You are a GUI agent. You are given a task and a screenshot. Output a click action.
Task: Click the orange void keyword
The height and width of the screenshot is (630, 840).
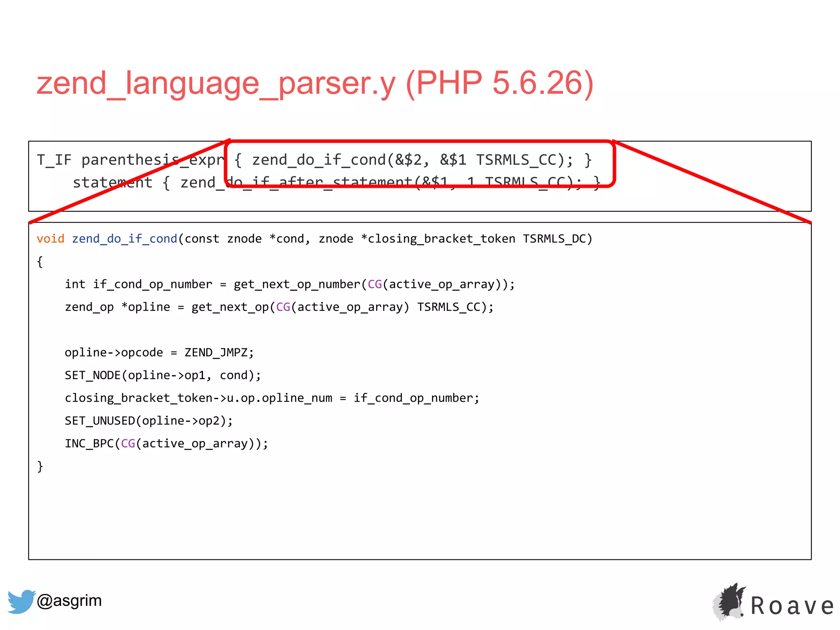pyautogui.click(x=50, y=239)
